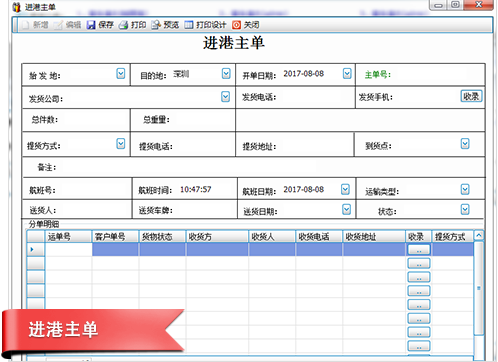
Task: Click the 编辑 edit pencil icon
Action: pyautogui.click(x=58, y=25)
